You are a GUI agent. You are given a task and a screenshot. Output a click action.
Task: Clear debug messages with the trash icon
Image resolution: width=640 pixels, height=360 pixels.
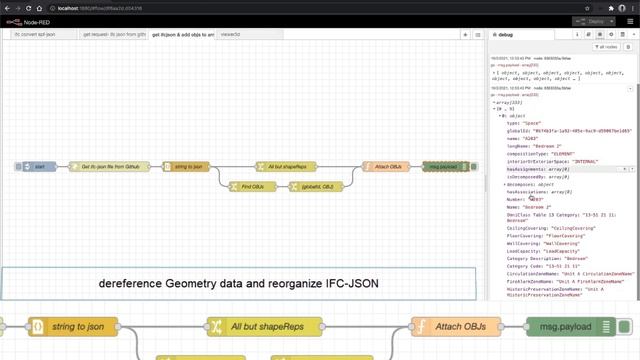click(628, 47)
